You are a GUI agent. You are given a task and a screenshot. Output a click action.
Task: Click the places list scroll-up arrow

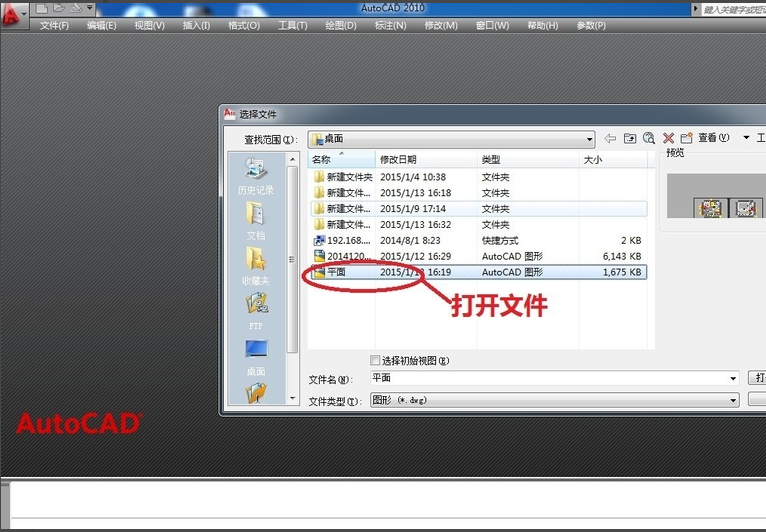(x=292, y=160)
